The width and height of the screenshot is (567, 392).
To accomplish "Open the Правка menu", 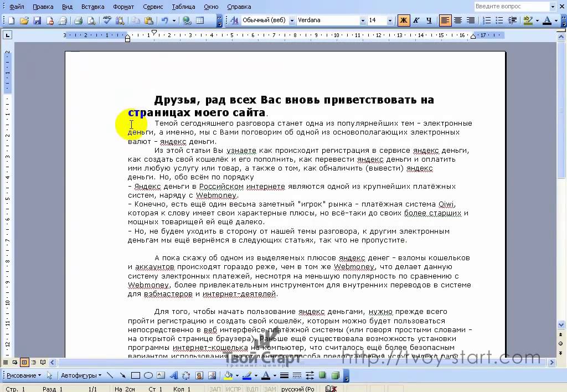I will point(43,7).
